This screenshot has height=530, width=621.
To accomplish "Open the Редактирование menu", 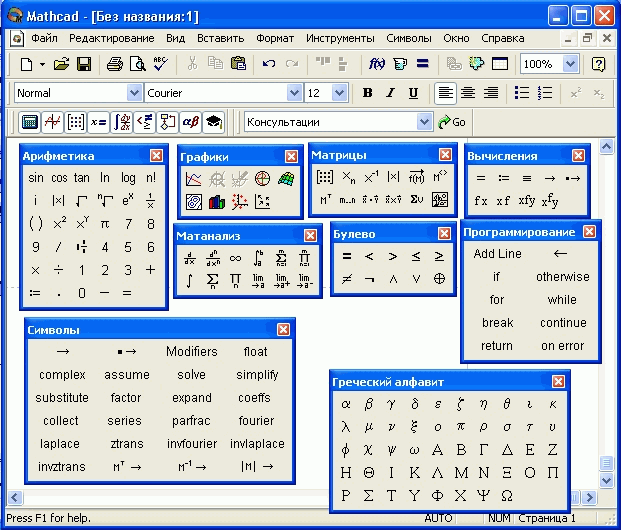I will [x=112, y=38].
